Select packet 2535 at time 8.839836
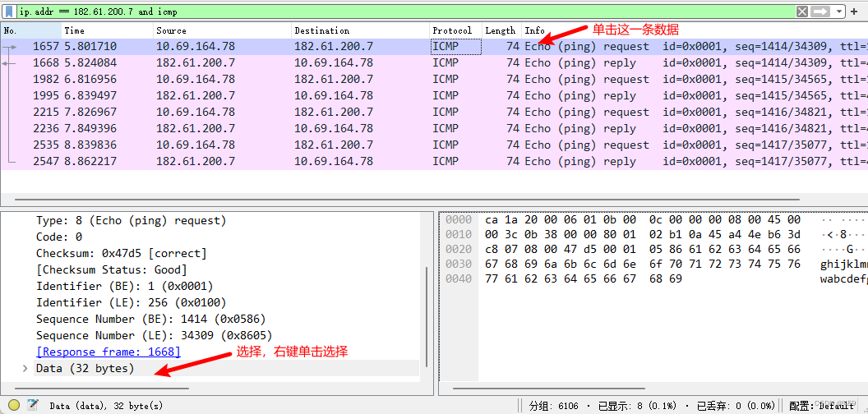Viewport: 868px width, 414px height. (434, 145)
